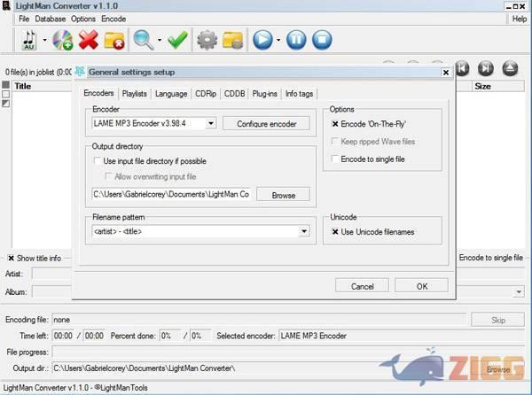The height and width of the screenshot is (395, 532).
Task: Click the CDDB magnifier search icon
Action: pos(144,40)
